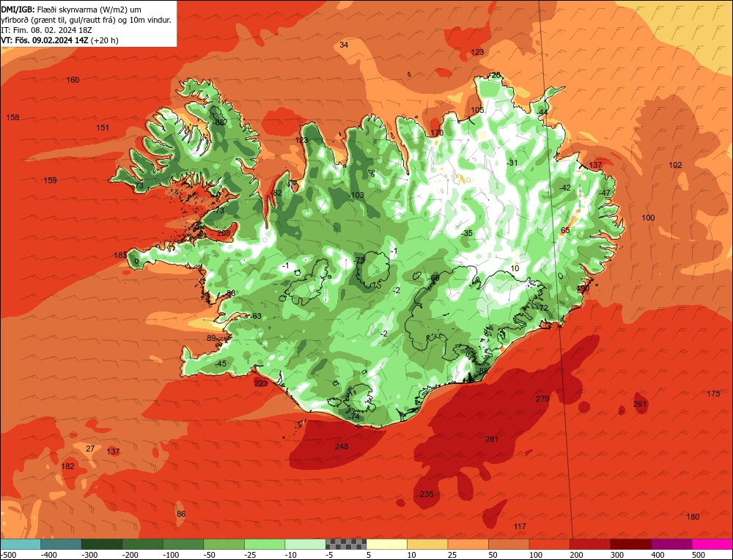Click the map value '86'
Image resolution: width=733 pixels, height=560 pixels.
(181, 514)
